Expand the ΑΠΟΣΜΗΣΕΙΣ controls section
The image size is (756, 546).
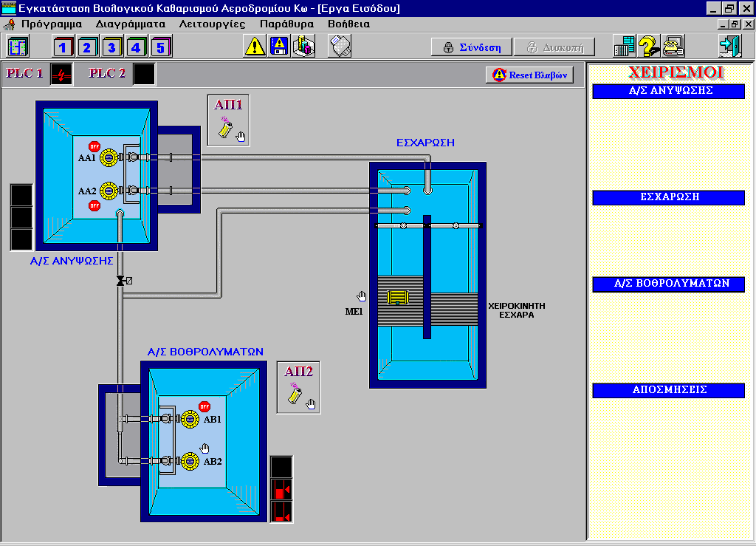pyautogui.click(x=667, y=390)
